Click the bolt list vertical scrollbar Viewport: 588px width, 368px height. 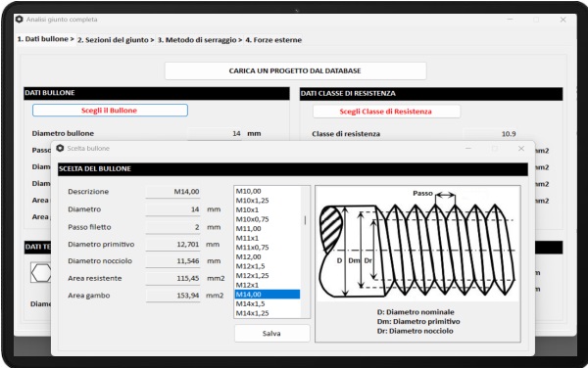pos(305,252)
